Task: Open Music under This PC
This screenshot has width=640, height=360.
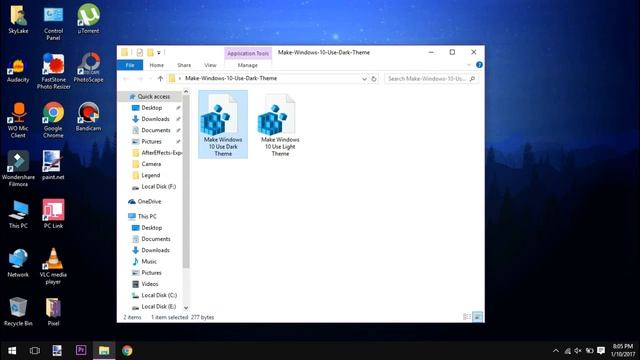Action: 149,261
